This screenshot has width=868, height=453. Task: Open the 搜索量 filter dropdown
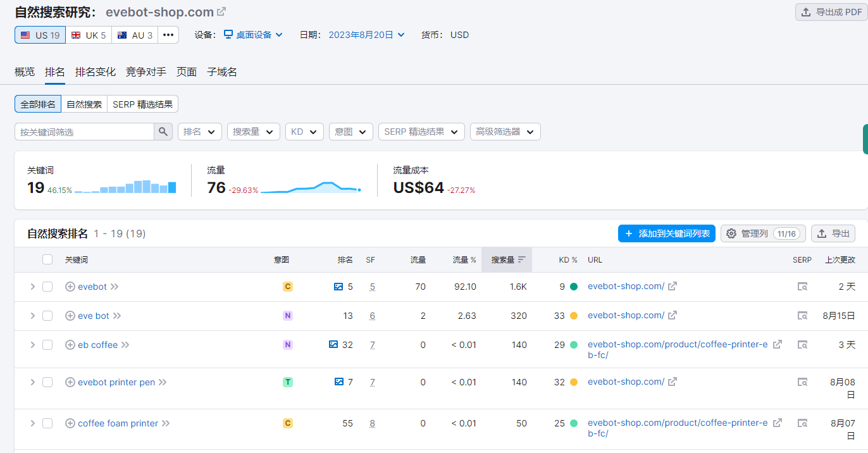[254, 132]
